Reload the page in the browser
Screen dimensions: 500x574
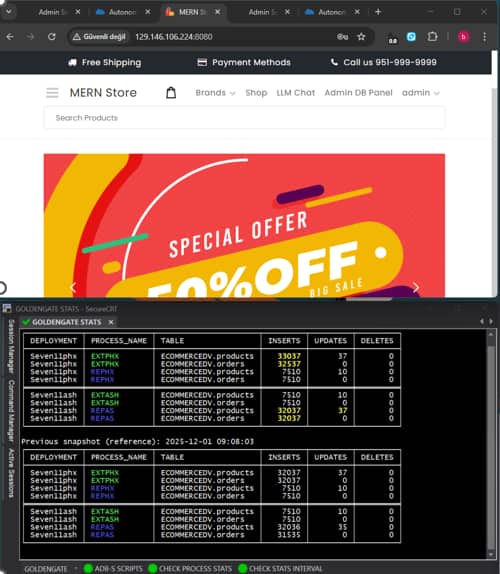(52, 37)
